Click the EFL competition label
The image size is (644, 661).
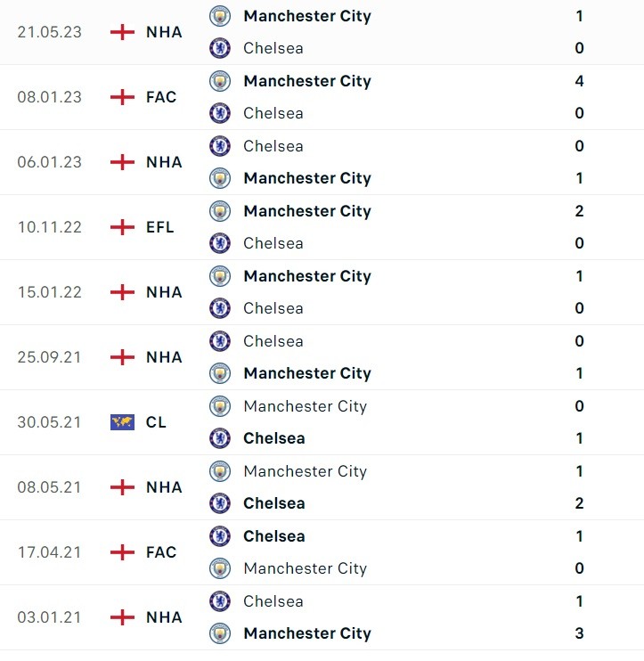(160, 227)
